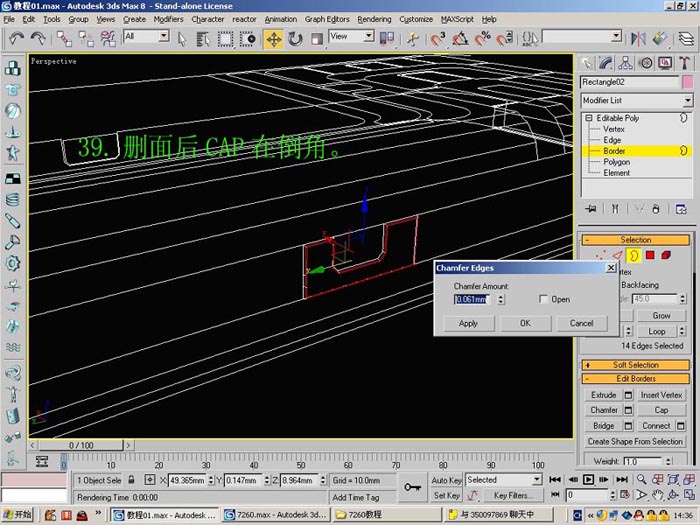Screen dimensions: 700x525
Task: Collapse the Edit Borders rollout
Action: click(636, 379)
